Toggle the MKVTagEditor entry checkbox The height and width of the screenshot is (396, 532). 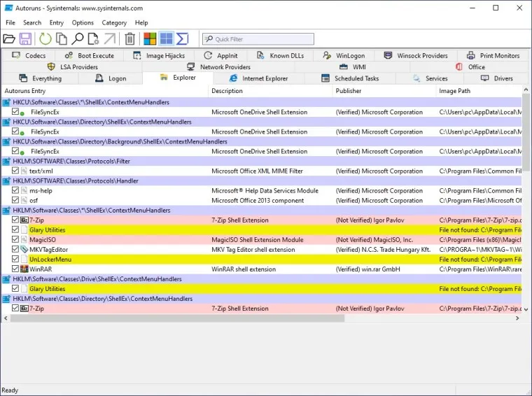tap(15, 249)
